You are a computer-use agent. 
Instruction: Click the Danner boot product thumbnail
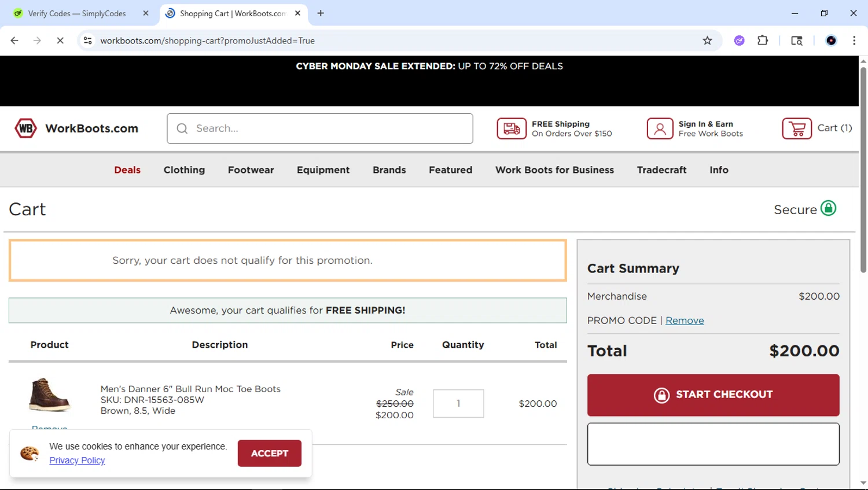point(49,395)
